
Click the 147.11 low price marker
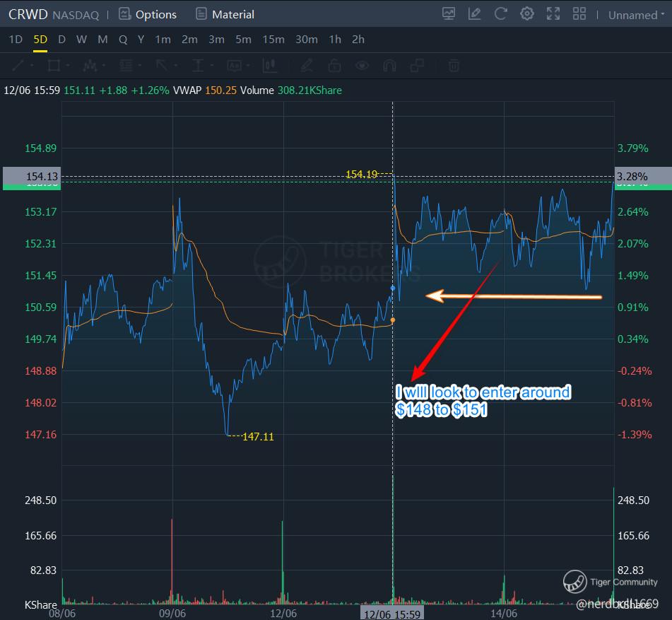pyautogui.click(x=258, y=436)
